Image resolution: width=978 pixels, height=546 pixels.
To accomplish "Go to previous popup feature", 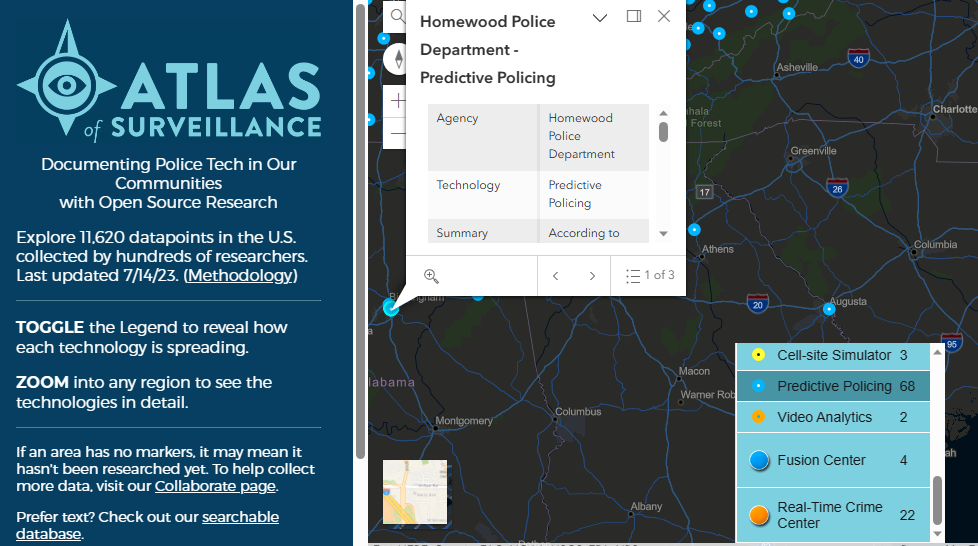I will [x=556, y=276].
